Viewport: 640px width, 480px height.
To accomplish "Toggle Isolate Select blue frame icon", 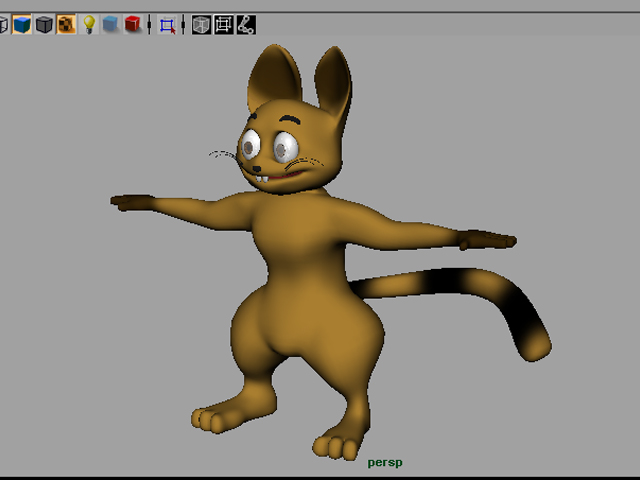I will pyautogui.click(x=167, y=25).
